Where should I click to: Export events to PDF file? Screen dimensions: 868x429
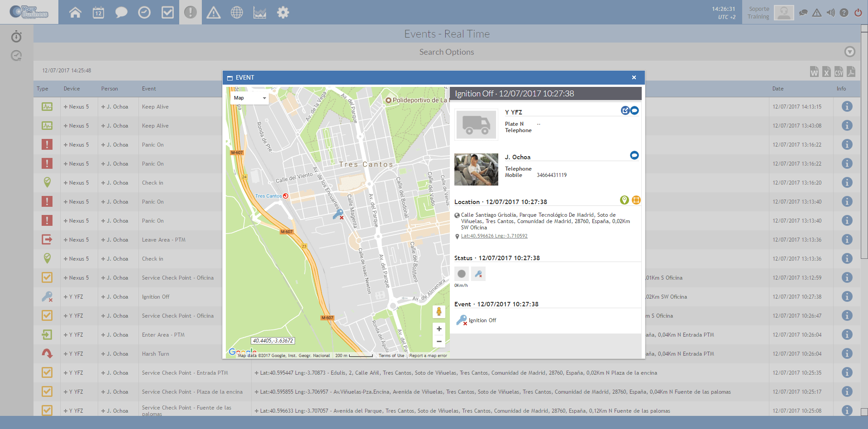pyautogui.click(x=851, y=71)
